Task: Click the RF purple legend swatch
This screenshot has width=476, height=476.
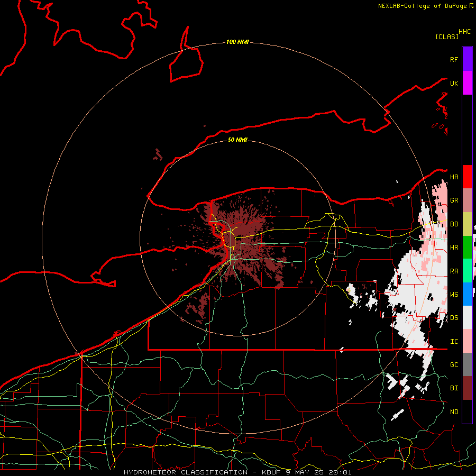Action: 467,59
